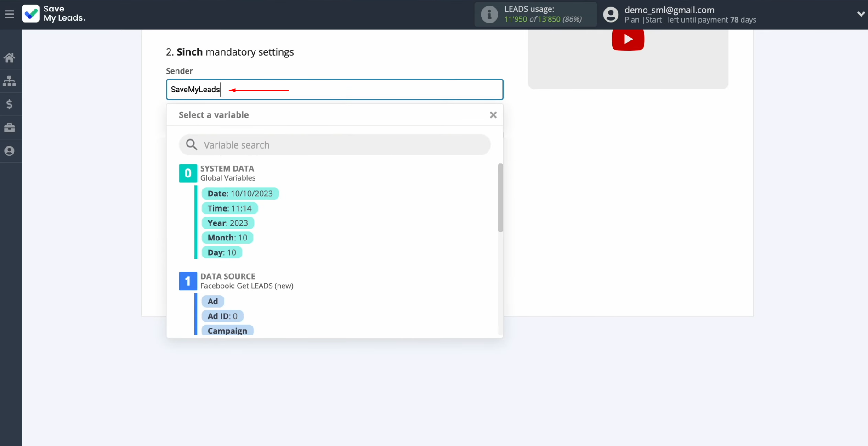Open the profile sidebar icon

[x=9, y=151]
